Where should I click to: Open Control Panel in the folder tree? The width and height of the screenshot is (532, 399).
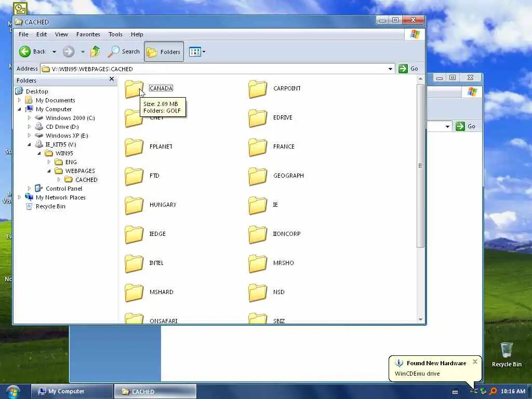click(64, 188)
